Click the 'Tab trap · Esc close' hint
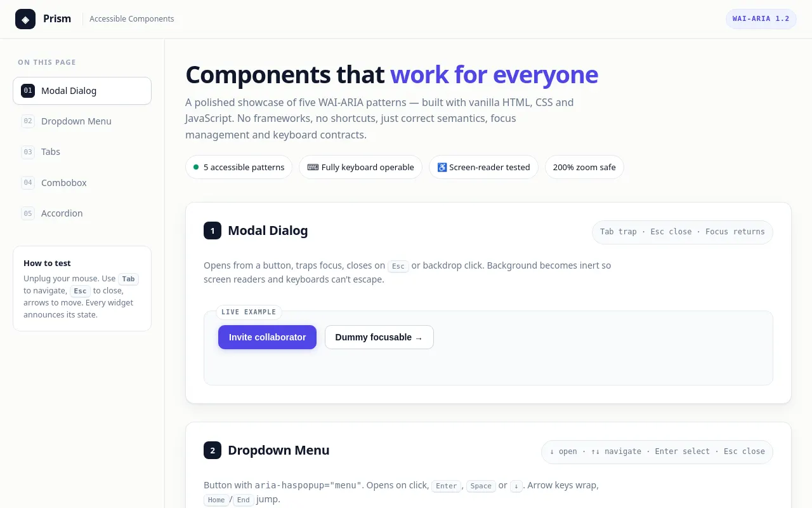Screen dimensions: 812x508 (x=683, y=232)
